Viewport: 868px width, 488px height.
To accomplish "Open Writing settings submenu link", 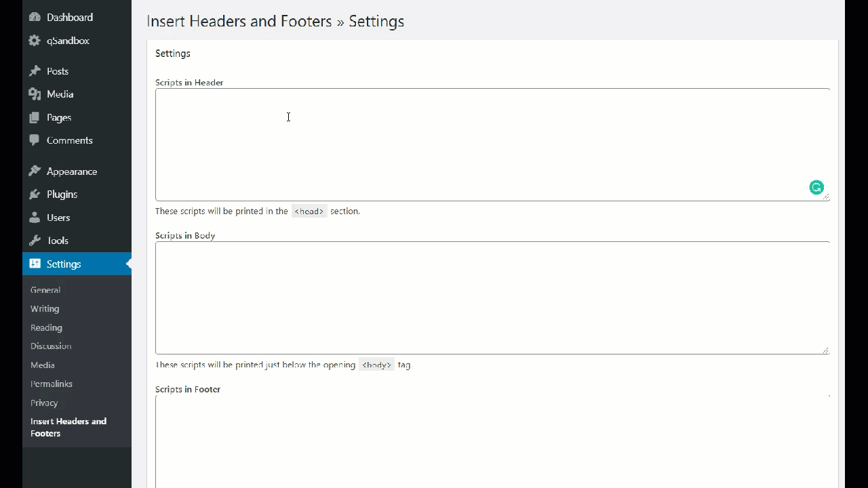I will 45,309.
